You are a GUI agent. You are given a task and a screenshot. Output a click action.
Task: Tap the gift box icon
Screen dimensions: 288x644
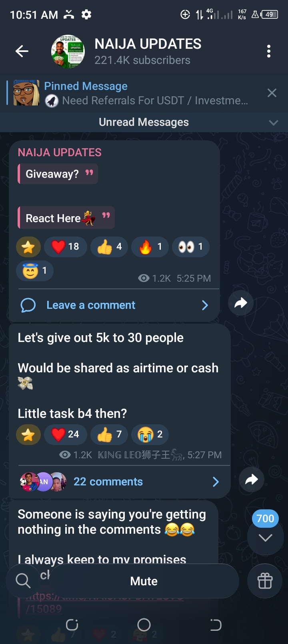pyautogui.click(x=265, y=581)
